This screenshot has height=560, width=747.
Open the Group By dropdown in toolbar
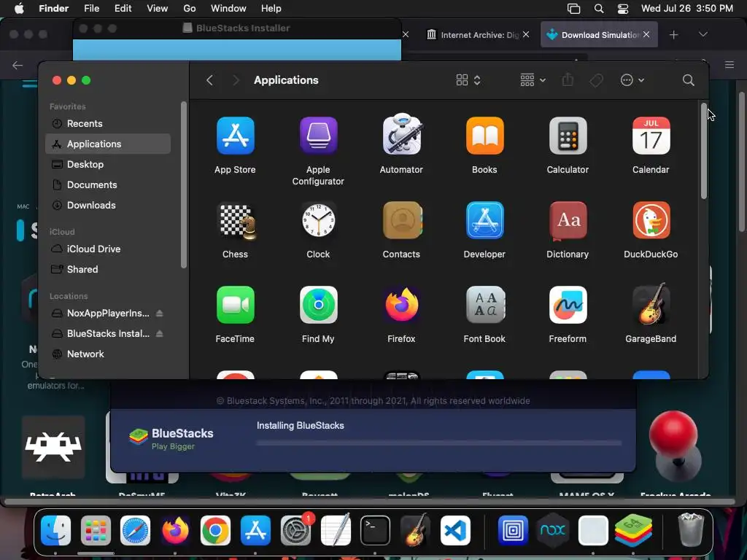click(x=533, y=80)
